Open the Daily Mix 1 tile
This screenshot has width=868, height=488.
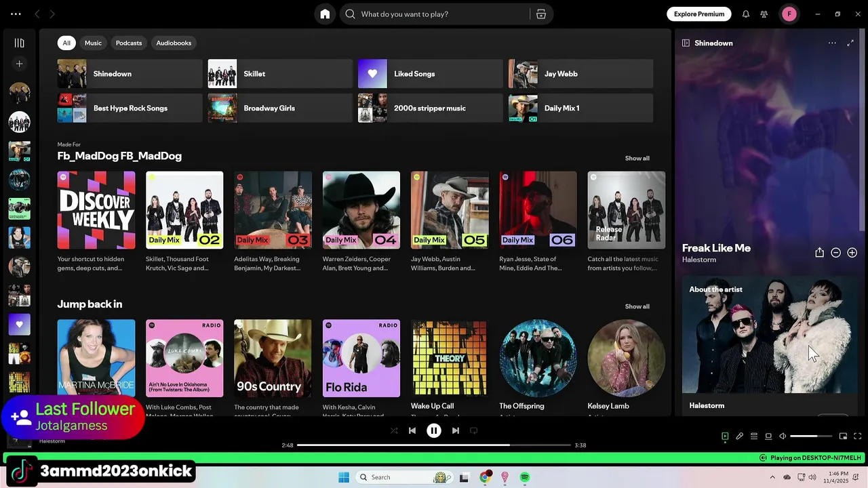[x=580, y=108]
